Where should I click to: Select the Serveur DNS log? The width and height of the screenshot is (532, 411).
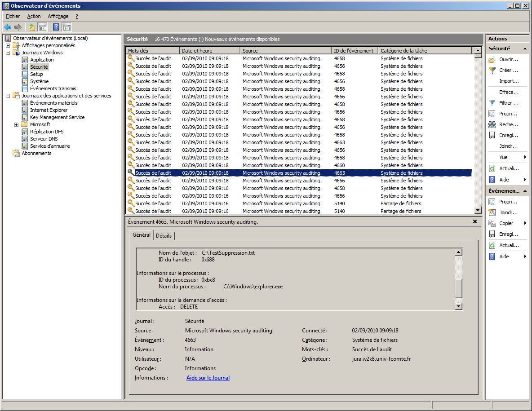tap(44, 139)
